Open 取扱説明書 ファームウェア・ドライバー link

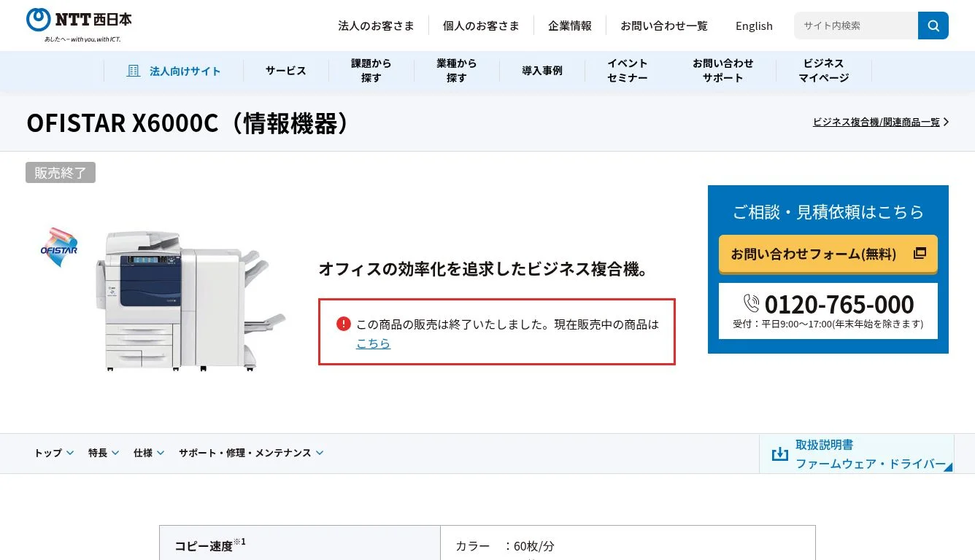click(x=857, y=454)
